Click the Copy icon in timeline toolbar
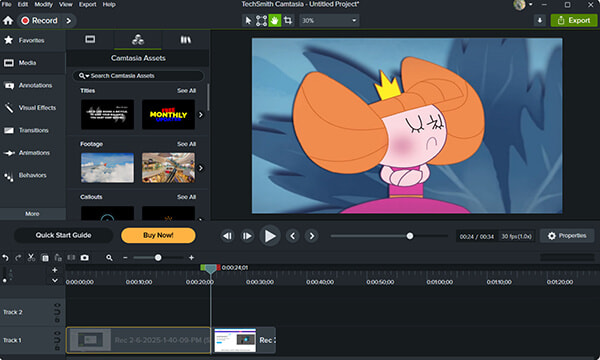The width and height of the screenshot is (600, 360). [45, 258]
